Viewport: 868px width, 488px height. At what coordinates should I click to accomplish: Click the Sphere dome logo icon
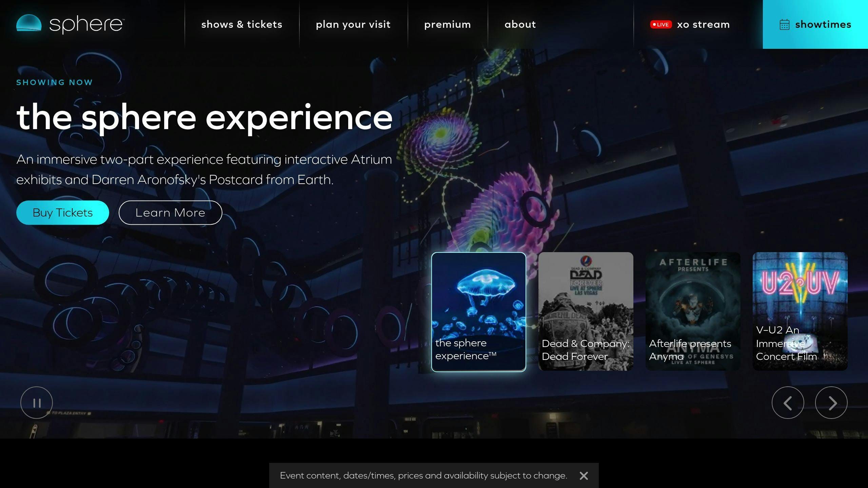pyautogui.click(x=29, y=23)
